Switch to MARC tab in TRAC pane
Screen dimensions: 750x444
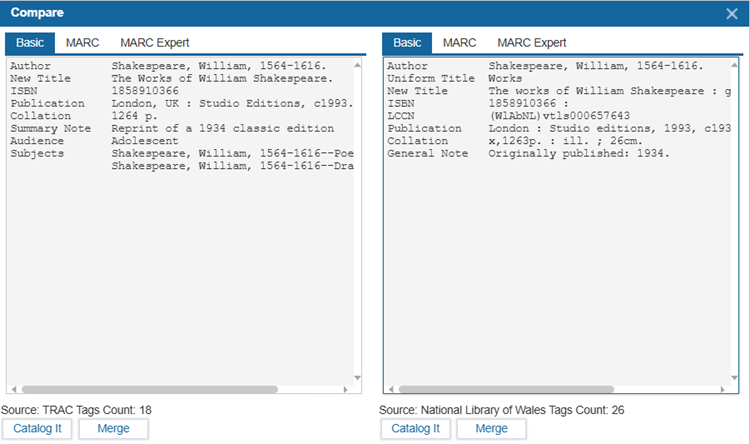coord(82,43)
